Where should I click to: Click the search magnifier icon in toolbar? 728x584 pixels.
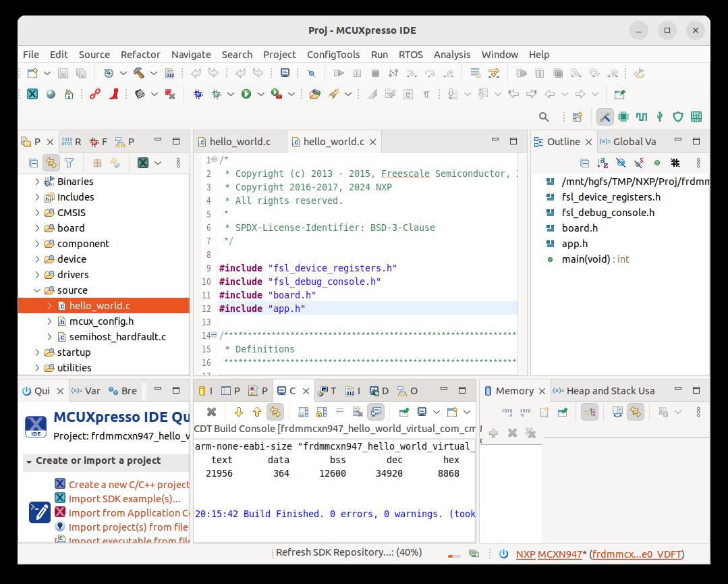point(544,117)
